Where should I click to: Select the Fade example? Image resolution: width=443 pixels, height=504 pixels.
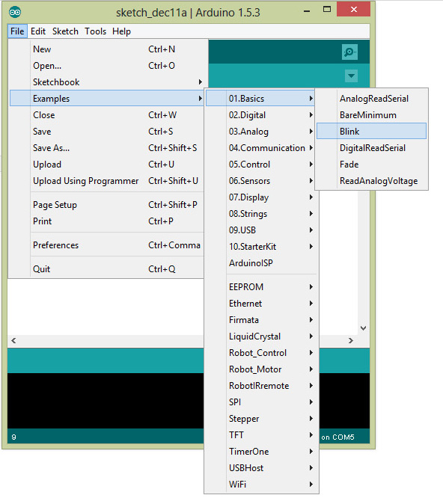click(371, 165)
